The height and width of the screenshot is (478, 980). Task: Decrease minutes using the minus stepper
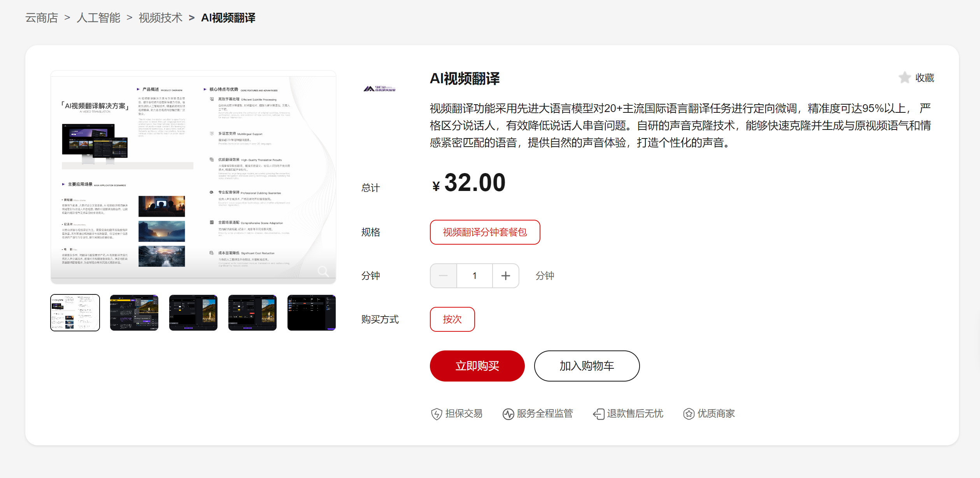443,275
